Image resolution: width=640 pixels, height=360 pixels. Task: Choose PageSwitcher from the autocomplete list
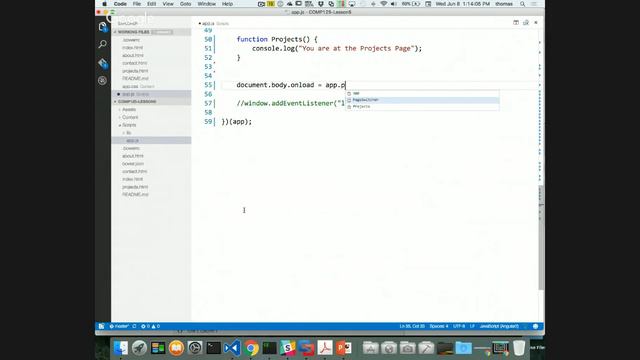pos(422,100)
